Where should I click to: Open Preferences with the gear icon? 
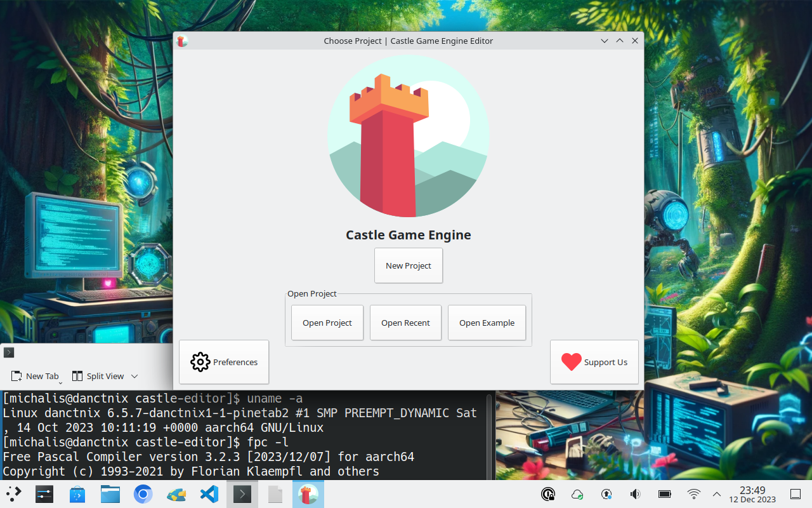tap(224, 362)
